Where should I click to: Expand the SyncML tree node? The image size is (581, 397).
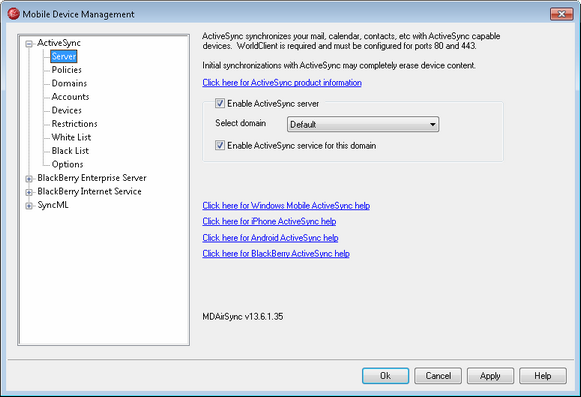pos(29,206)
